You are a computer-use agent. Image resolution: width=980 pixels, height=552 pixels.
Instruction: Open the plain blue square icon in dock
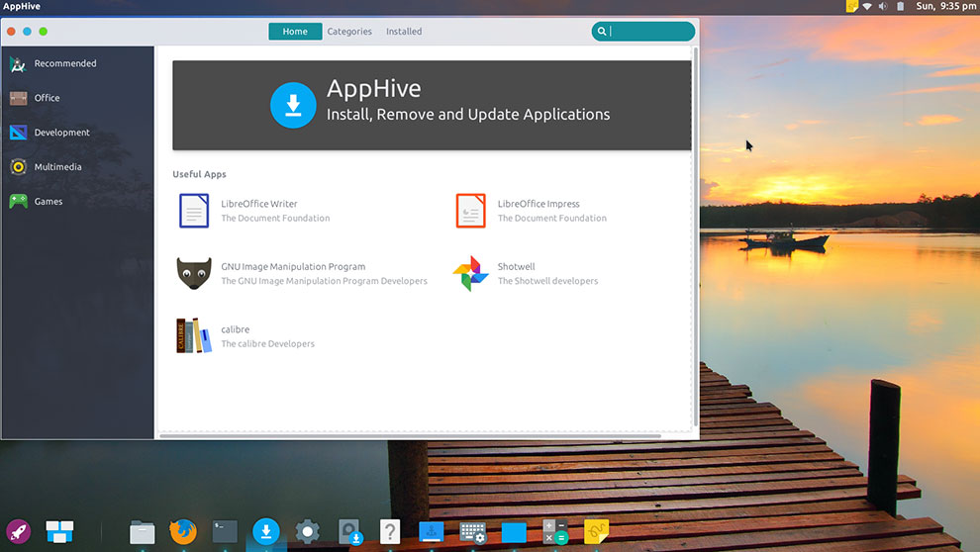tap(514, 532)
